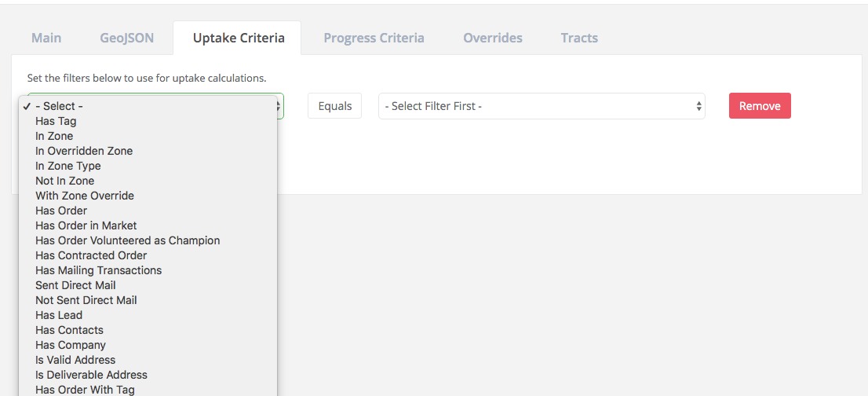
Task: Pick Has Order in Market
Action: pos(86,225)
